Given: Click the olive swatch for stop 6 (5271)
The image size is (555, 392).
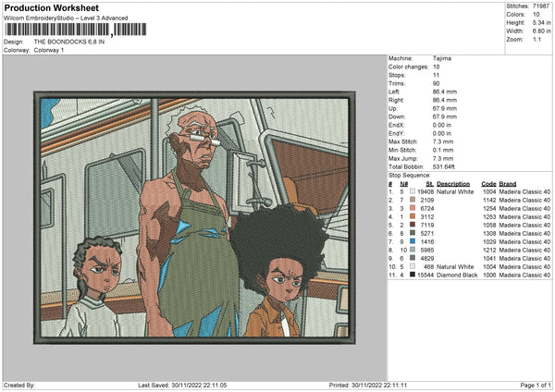Looking at the screenshot, I should (x=413, y=233).
